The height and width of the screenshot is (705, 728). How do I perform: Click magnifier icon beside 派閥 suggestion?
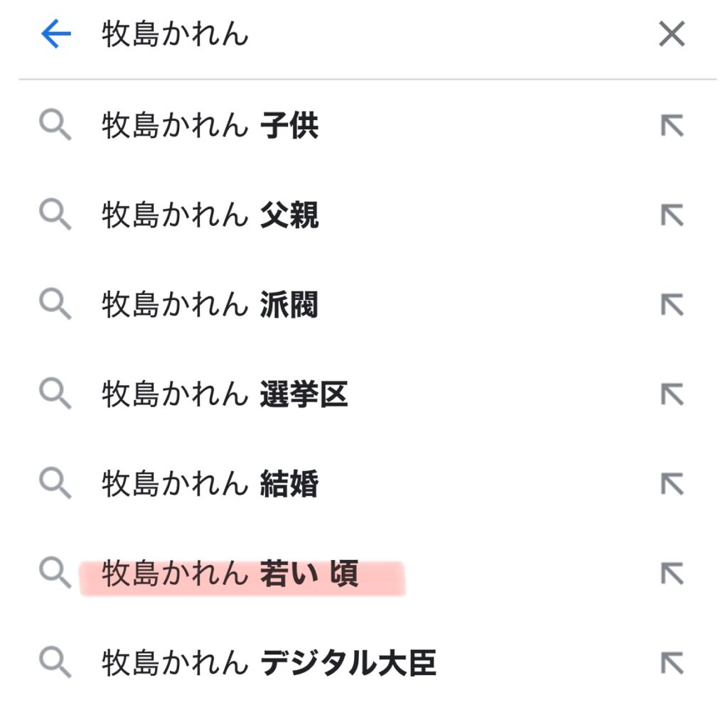pos(55,305)
